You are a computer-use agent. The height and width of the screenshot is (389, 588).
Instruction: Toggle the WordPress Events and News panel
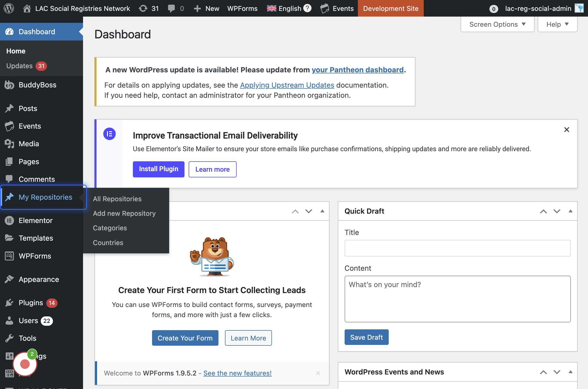pyautogui.click(x=570, y=372)
